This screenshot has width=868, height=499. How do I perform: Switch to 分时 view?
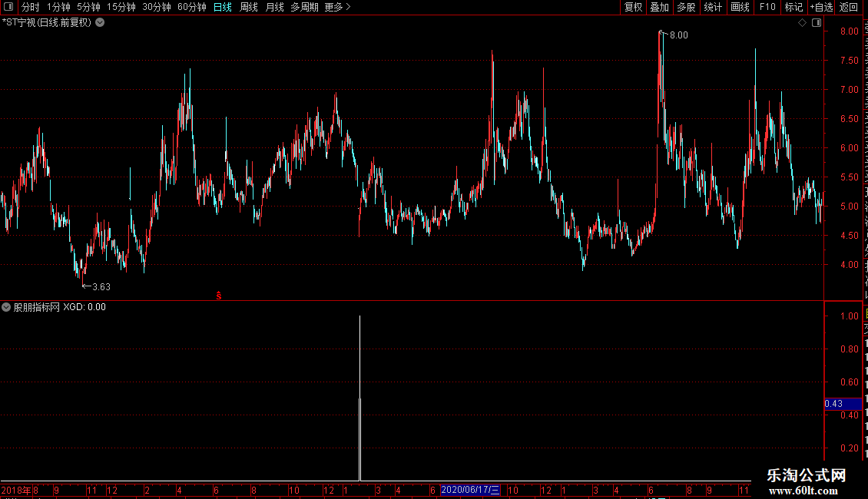point(31,7)
